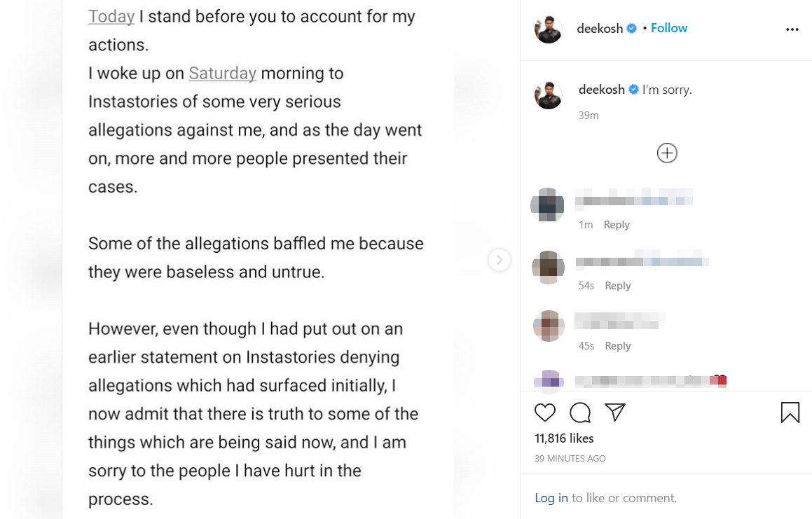
Task: Share the post via paper plane icon
Action: (614, 413)
